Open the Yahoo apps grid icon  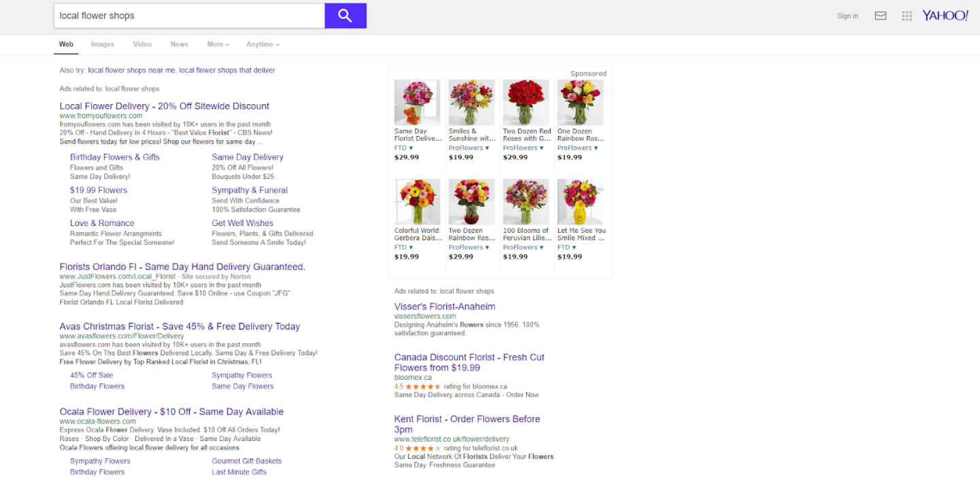click(x=906, y=15)
